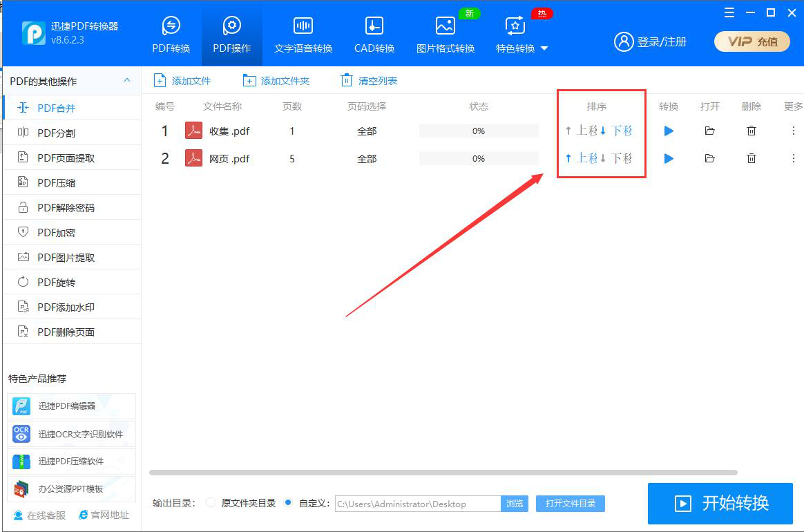This screenshot has height=532, width=804.
Task: Open 迅捷OCR文字识别软件 recommendation
Action: pyautogui.click(x=71, y=434)
